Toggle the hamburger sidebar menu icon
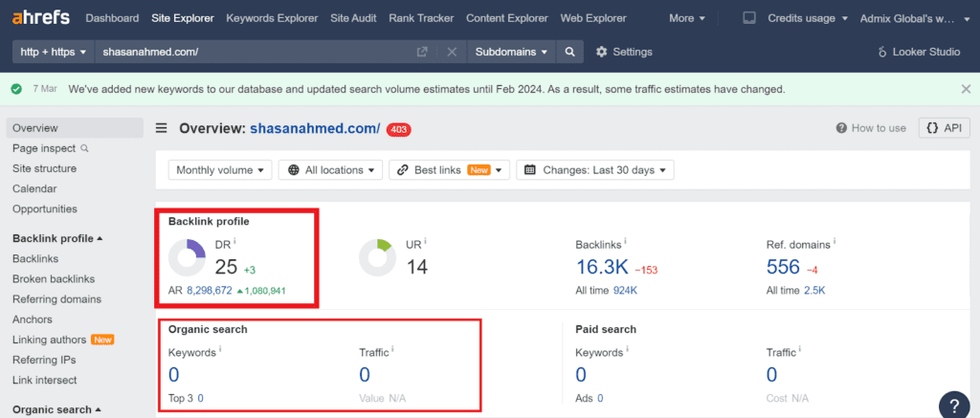Screen dimensions: 980x418 [161, 128]
